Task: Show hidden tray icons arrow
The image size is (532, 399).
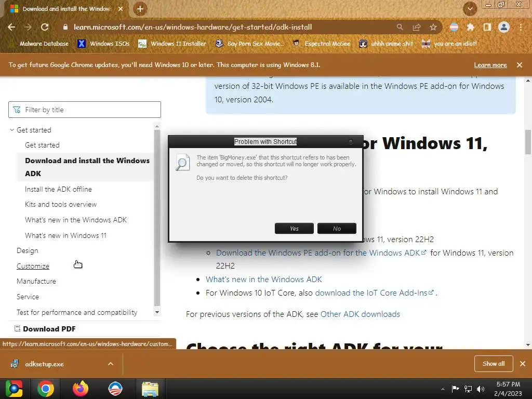Action: [x=443, y=389]
